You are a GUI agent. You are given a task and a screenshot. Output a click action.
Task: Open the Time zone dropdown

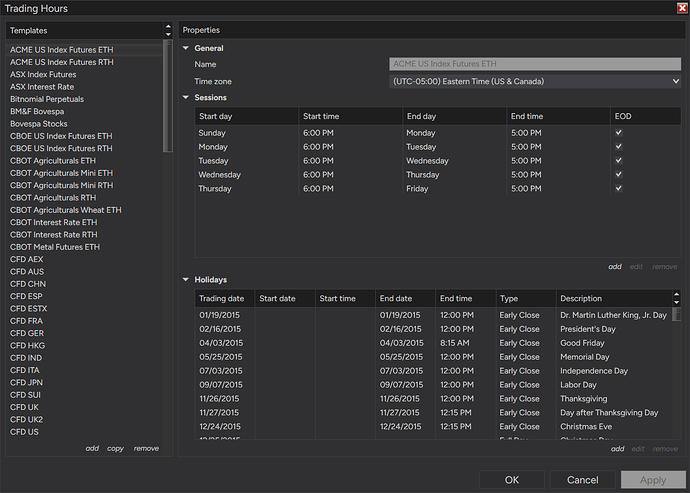click(x=535, y=81)
